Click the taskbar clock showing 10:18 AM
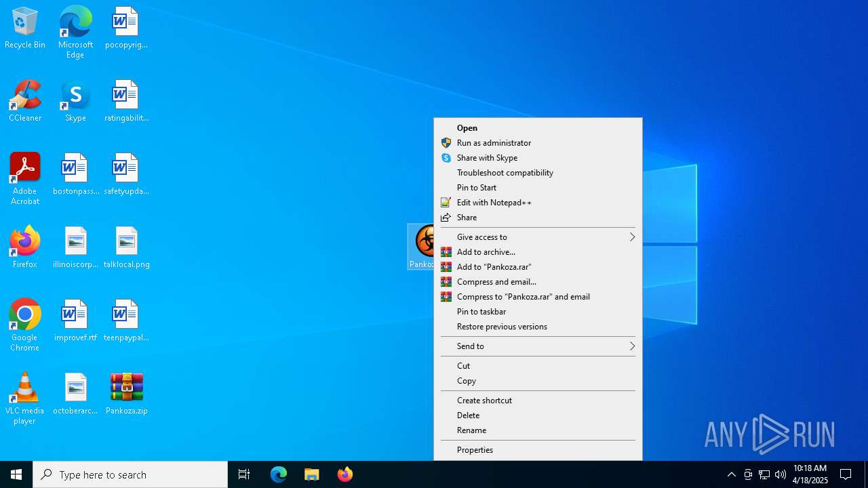868x488 pixels. click(x=810, y=474)
